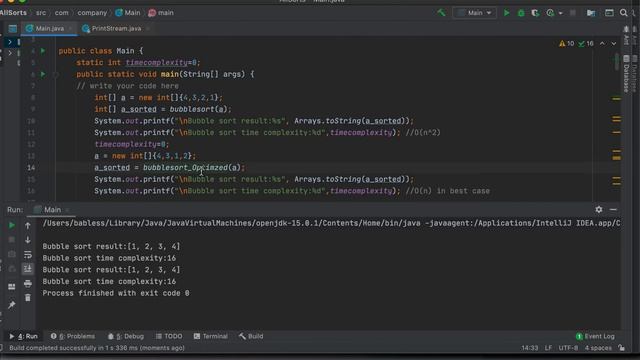Run Main with coverage
640x360 pixels.
535,13
